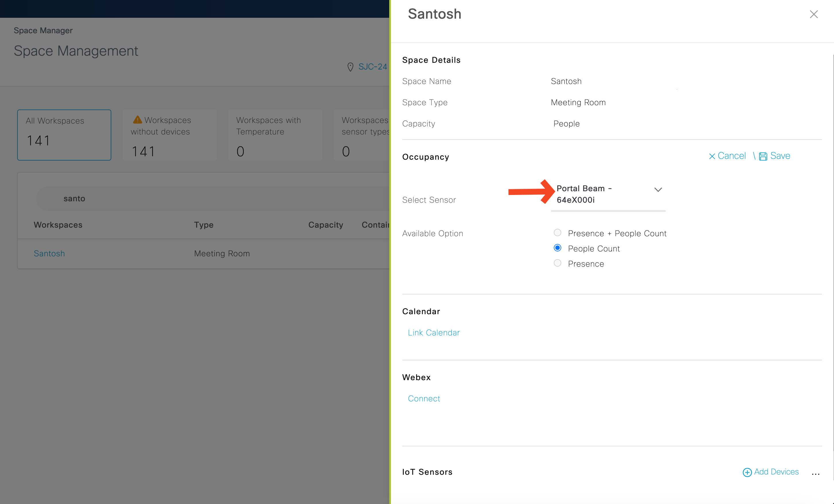The width and height of the screenshot is (834, 504).
Task: Expand the Select Sensor dropdown chevron
Action: pyautogui.click(x=658, y=190)
